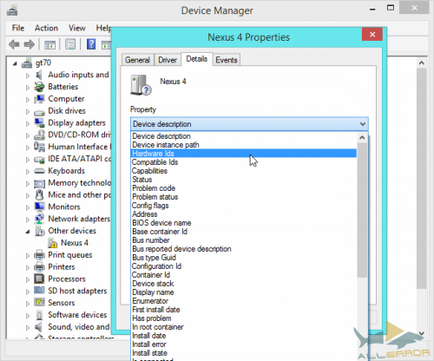Expand Audio inputs tree node
The height and width of the screenshot is (361, 434).
[28, 75]
